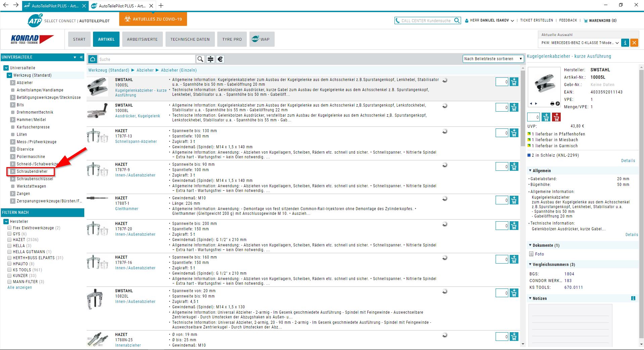Show the next product image
This screenshot has height=350, width=644.
[536, 104]
